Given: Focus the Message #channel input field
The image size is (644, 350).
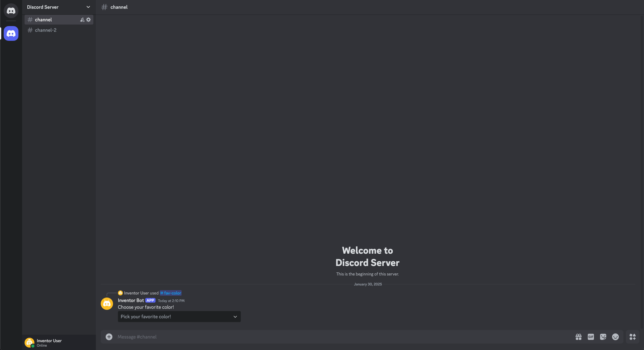Looking at the screenshot, I should point(344,337).
